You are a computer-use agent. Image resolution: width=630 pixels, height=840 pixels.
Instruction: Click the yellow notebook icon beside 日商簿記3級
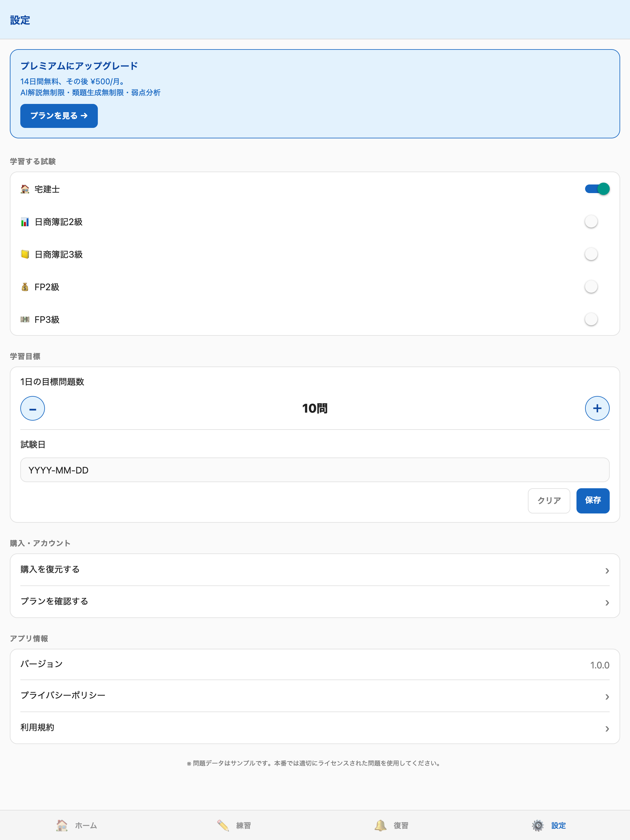25,255
